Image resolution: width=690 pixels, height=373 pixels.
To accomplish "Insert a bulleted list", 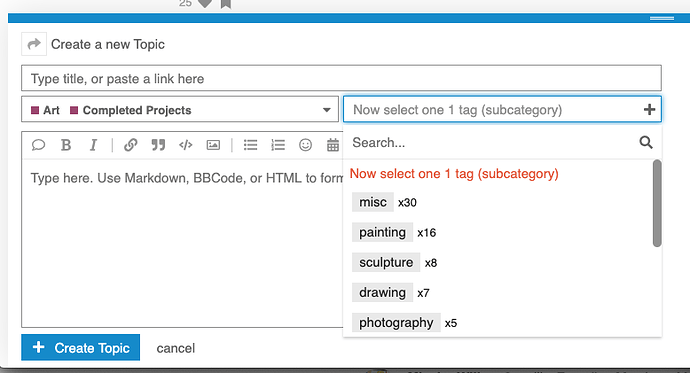I will point(250,145).
